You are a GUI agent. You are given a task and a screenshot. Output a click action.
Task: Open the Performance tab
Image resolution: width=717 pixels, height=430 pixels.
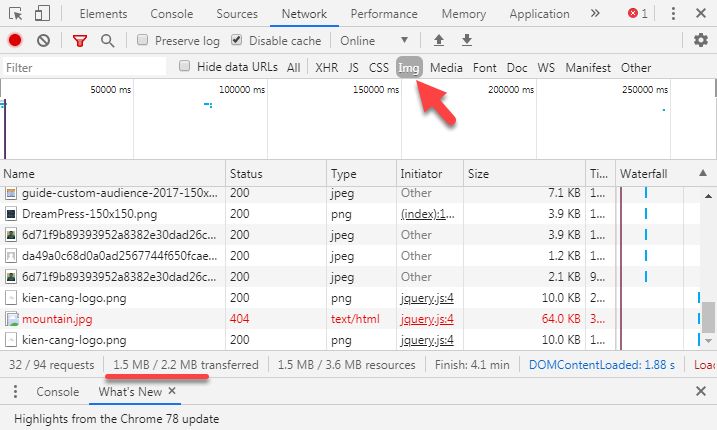point(384,14)
